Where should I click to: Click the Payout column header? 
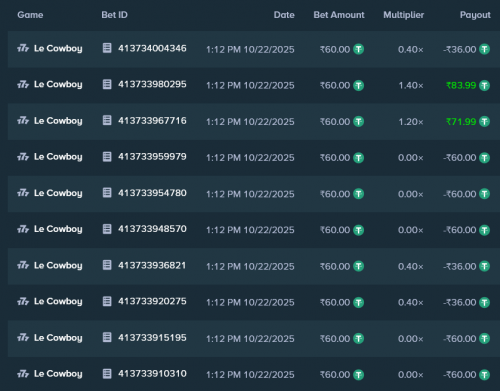click(x=475, y=15)
